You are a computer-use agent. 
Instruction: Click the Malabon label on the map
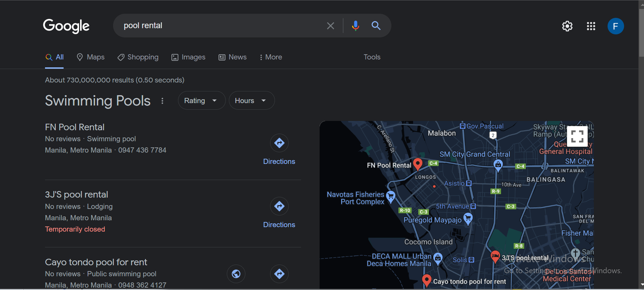pos(442,133)
